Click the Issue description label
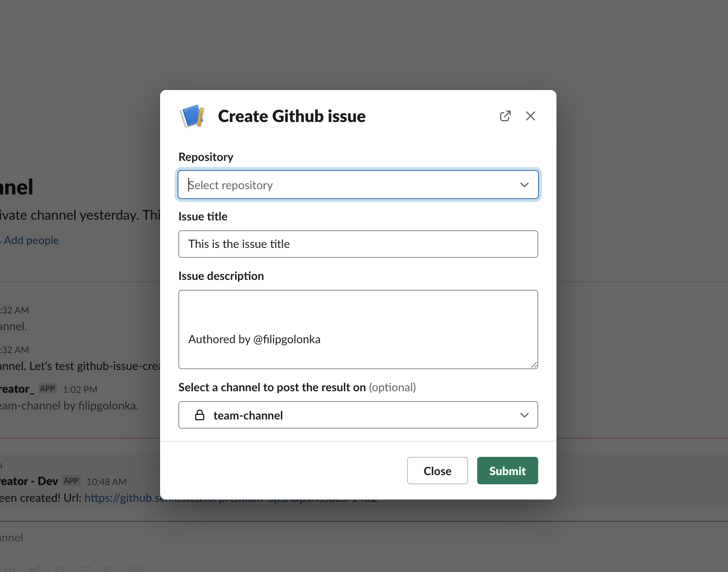Screen dimensions: 728x572 (x=221, y=276)
